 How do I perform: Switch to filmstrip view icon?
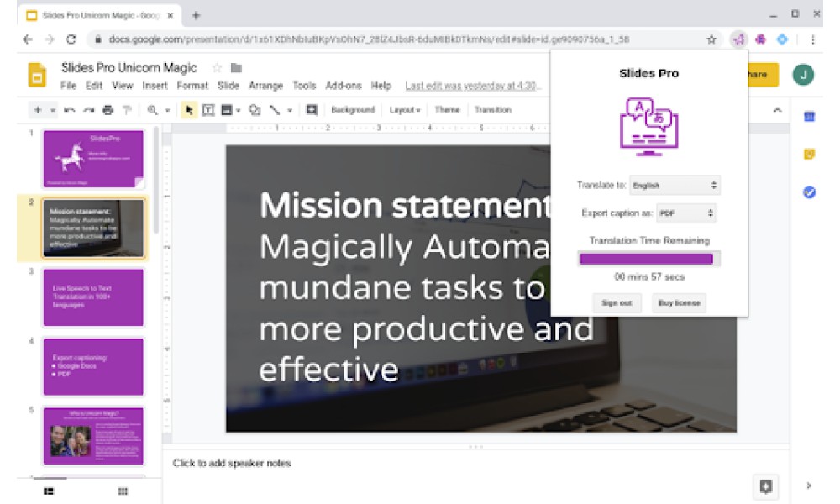tap(49, 491)
